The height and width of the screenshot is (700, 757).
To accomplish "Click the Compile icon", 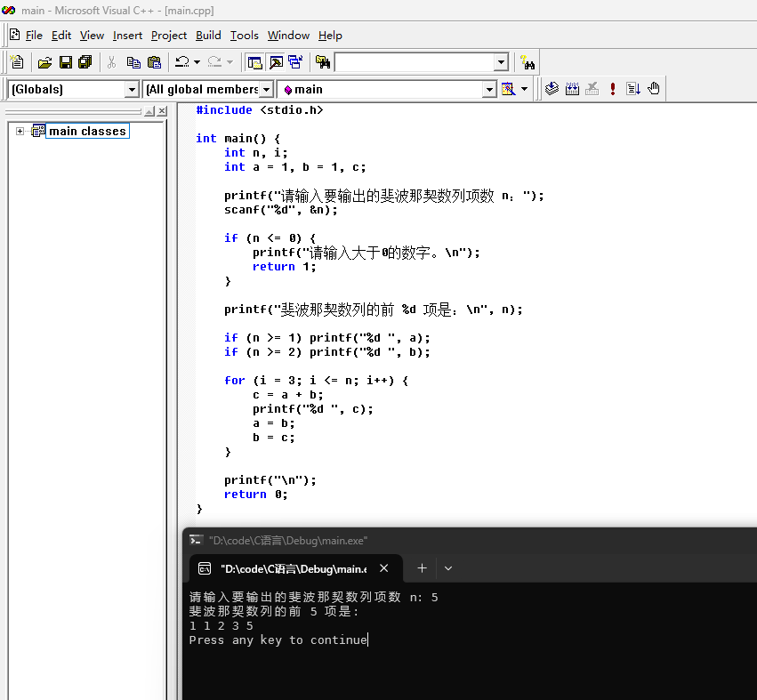I will pos(552,89).
